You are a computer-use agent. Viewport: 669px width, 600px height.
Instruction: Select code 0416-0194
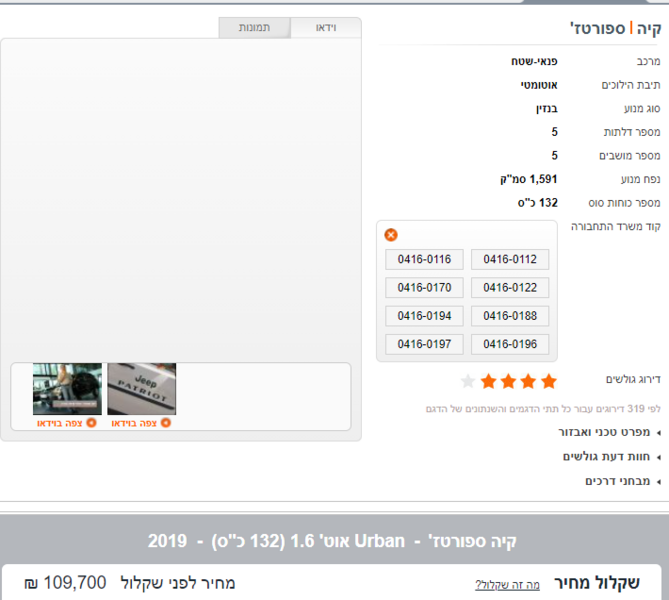click(x=424, y=316)
